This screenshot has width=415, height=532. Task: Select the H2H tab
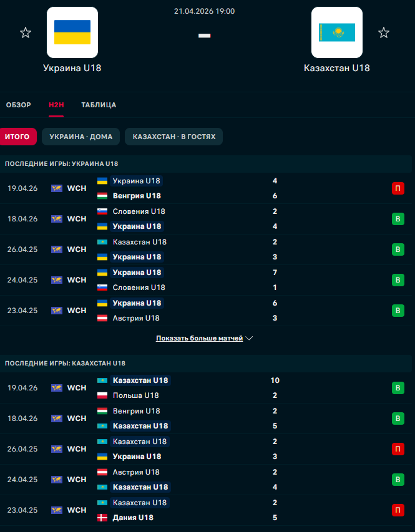[x=56, y=105]
